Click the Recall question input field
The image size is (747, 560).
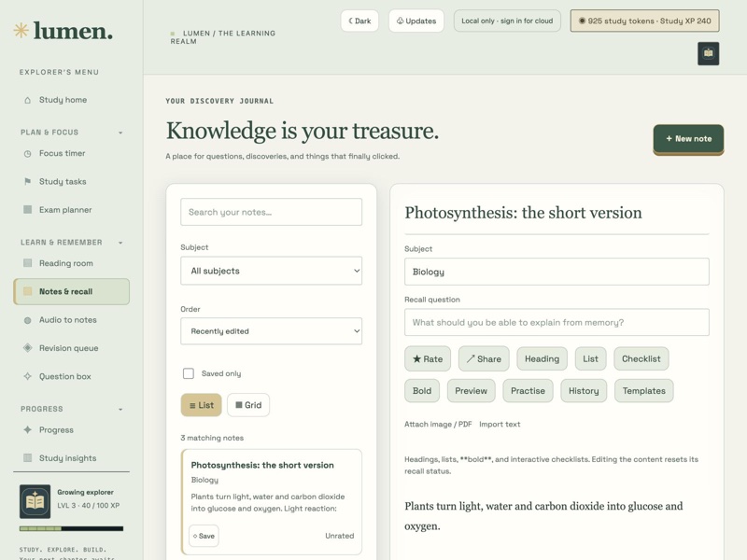pos(557,322)
